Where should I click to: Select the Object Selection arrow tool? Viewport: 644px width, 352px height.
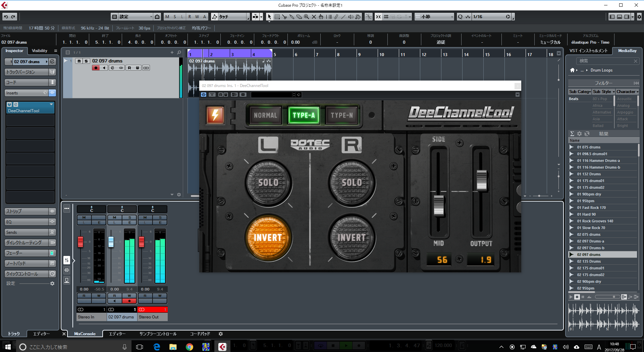269,17
